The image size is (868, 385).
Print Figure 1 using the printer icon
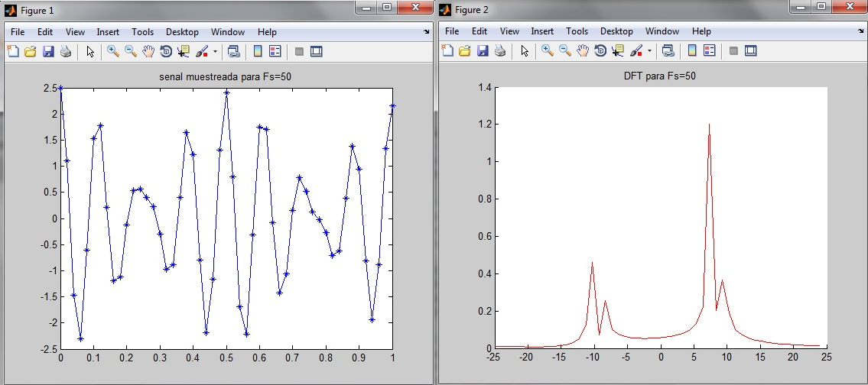[66, 51]
